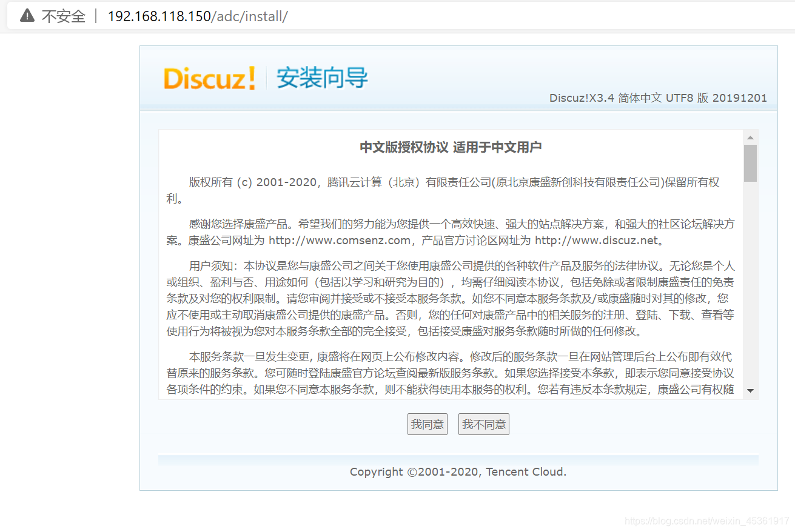Click the 我不同意 disagree button
The image size is (795, 532).
click(x=484, y=424)
